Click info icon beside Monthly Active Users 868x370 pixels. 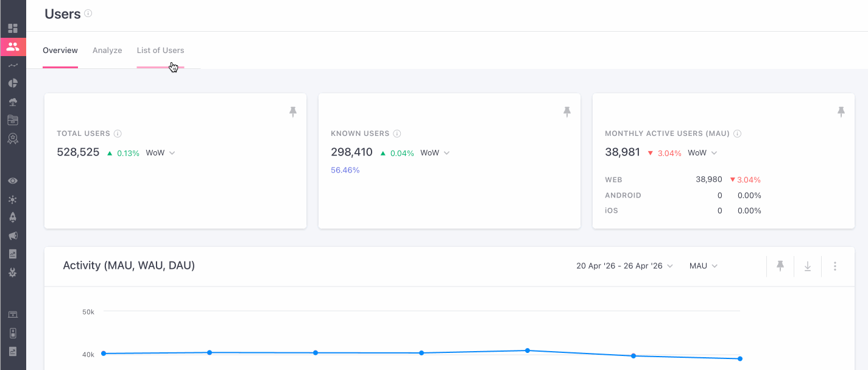(737, 133)
